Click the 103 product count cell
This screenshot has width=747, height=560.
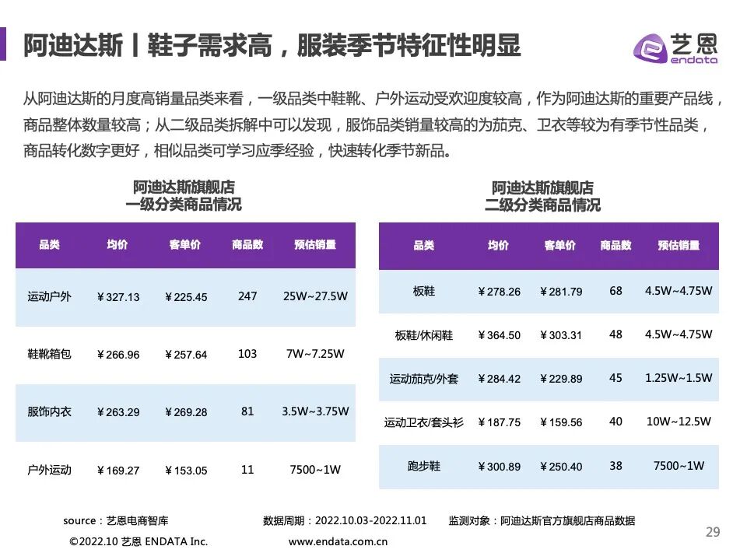click(x=247, y=354)
